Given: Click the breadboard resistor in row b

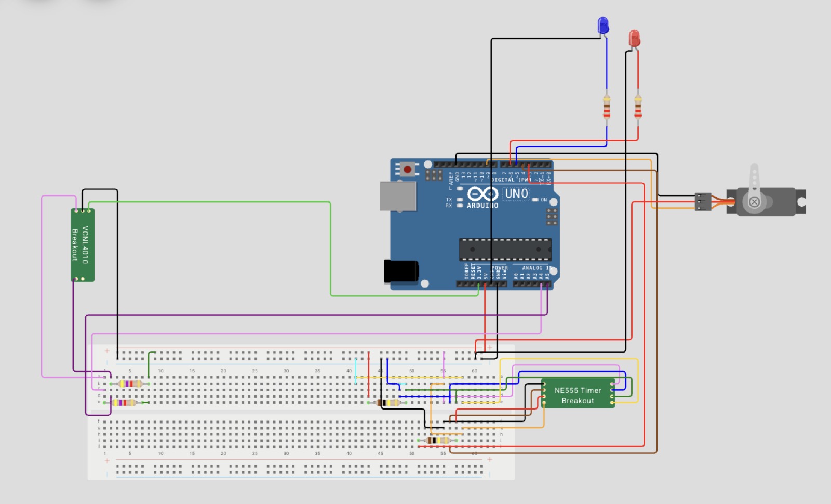Looking at the screenshot, I should 130,384.
